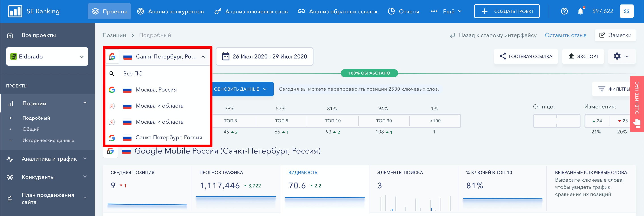Click the 100% ОБРАБОТАНО progress badge

tap(369, 73)
